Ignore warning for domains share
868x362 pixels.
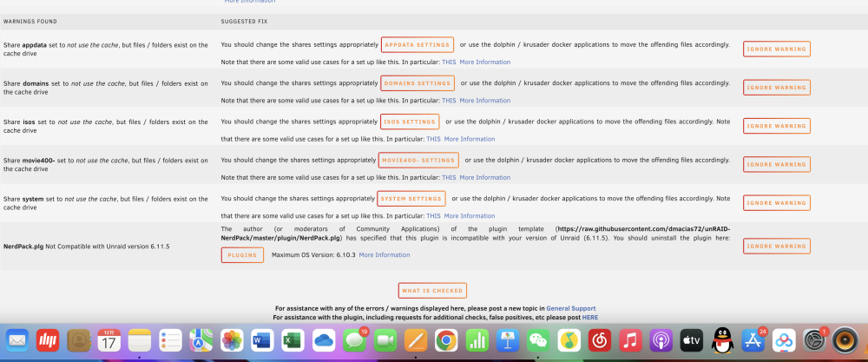pyautogui.click(x=777, y=88)
